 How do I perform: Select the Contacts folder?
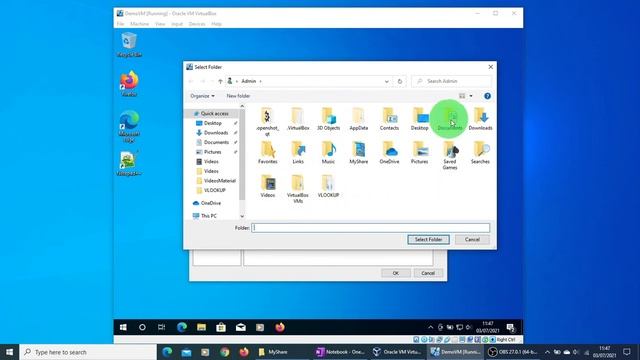[389, 119]
